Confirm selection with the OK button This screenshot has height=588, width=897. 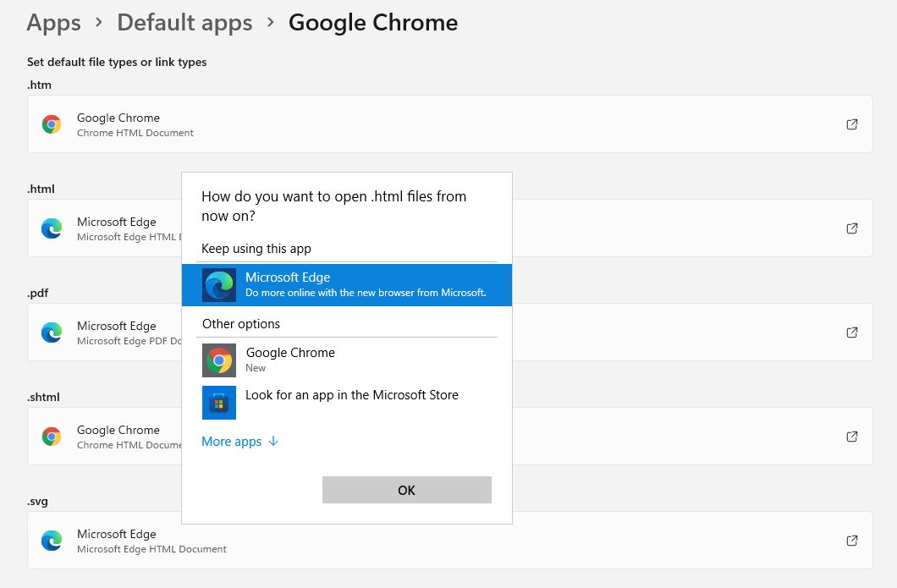tap(406, 490)
